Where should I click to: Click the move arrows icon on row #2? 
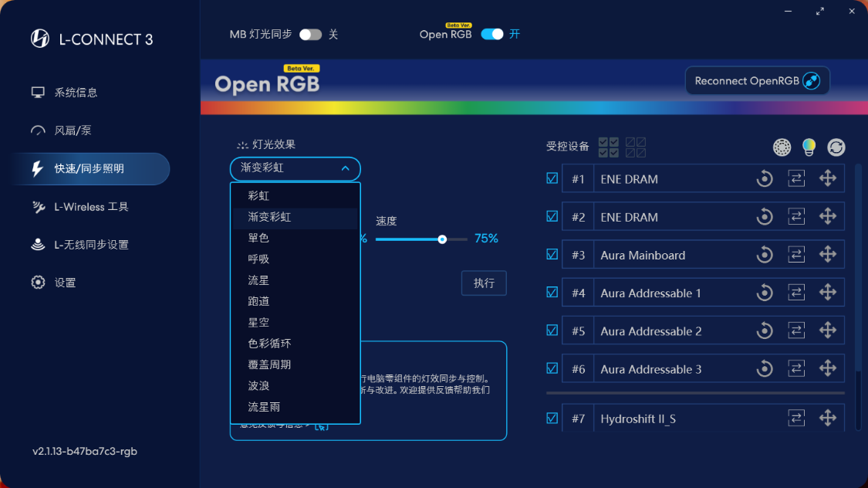point(828,216)
